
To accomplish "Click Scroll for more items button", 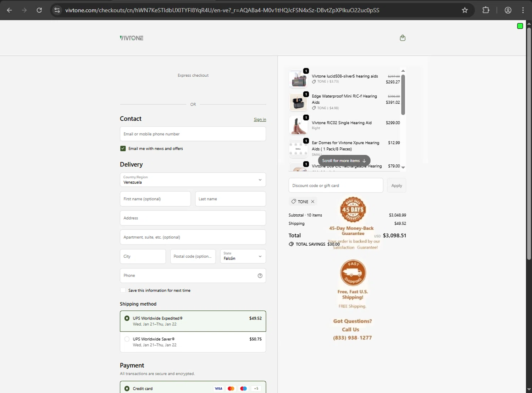I will click(x=344, y=161).
